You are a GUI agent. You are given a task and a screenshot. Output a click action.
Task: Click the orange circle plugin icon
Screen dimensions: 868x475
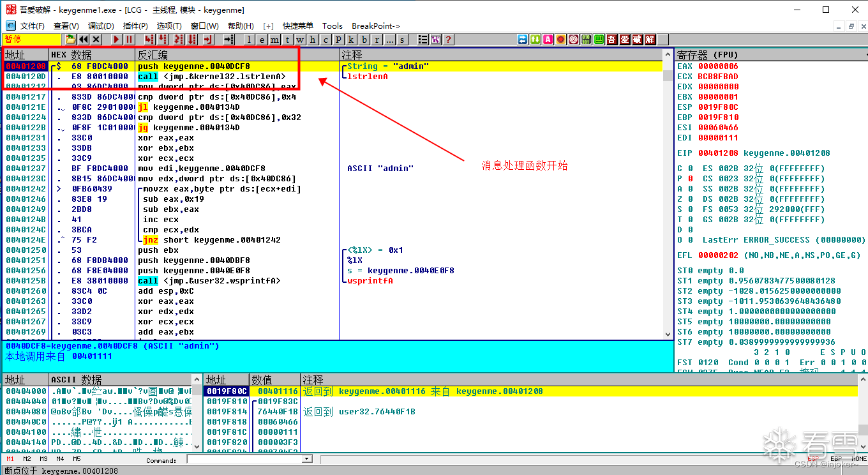click(561, 40)
